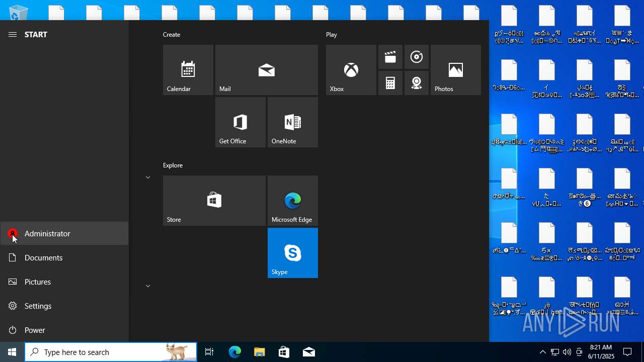Launch the Skype tile
The image size is (644, 362).
293,253
